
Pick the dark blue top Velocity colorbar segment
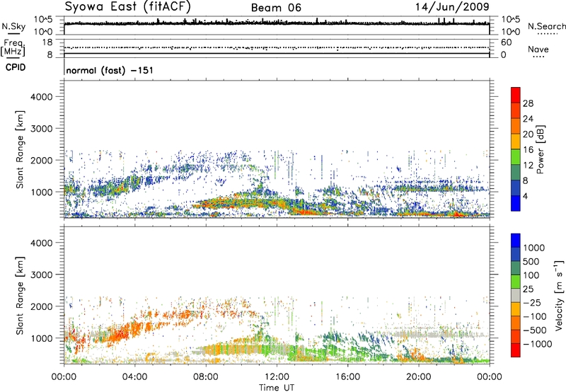click(516, 241)
